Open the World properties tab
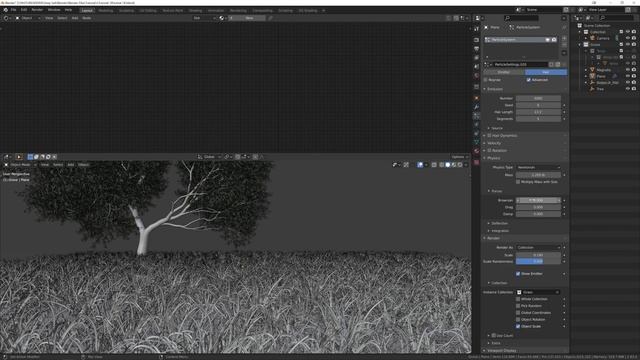This screenshot has height=360, width=640. pyautogui.click(x=476, y=76)
